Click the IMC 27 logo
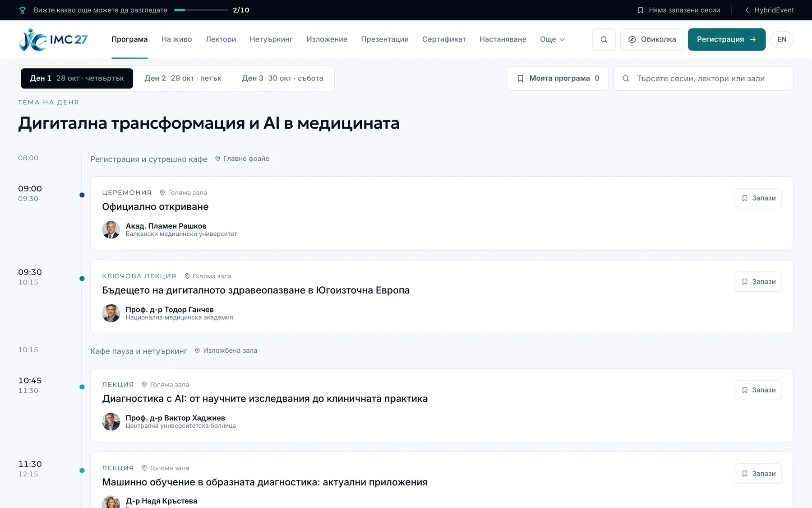This screenshot has width=812, height=508. pos(53,39)
